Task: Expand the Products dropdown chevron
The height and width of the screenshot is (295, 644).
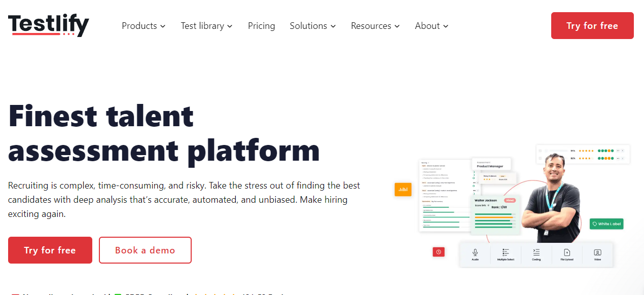Action: (163, 26)
